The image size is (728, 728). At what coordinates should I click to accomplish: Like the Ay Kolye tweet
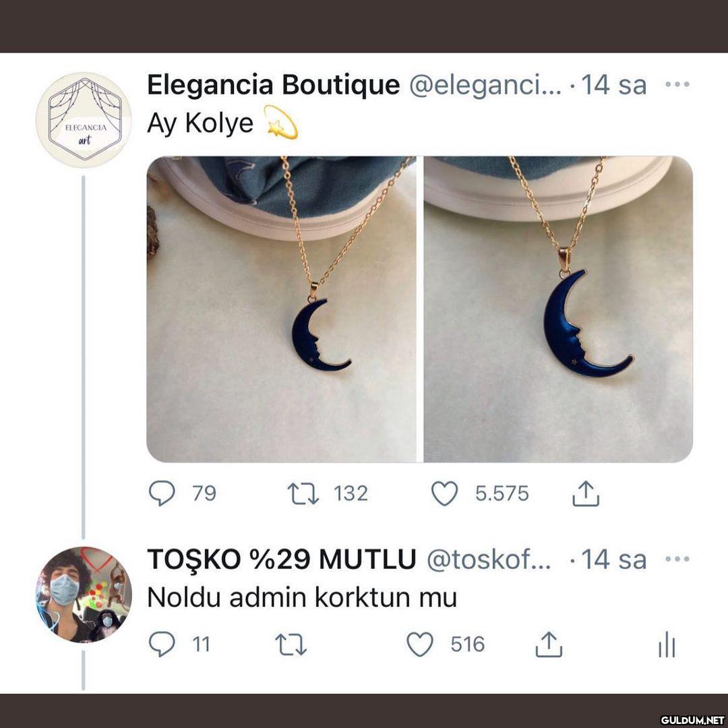[x=445, y=494]
